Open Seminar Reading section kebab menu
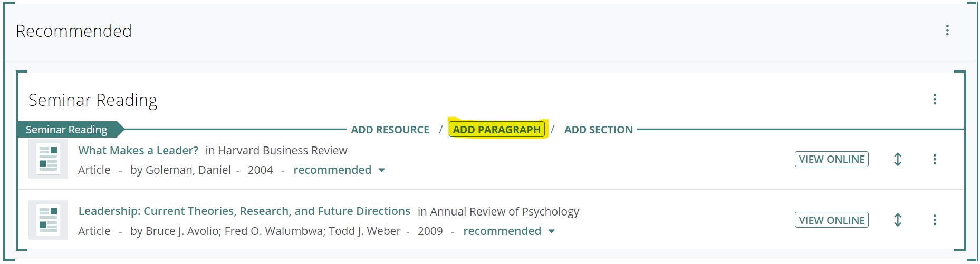 [935, 100]
